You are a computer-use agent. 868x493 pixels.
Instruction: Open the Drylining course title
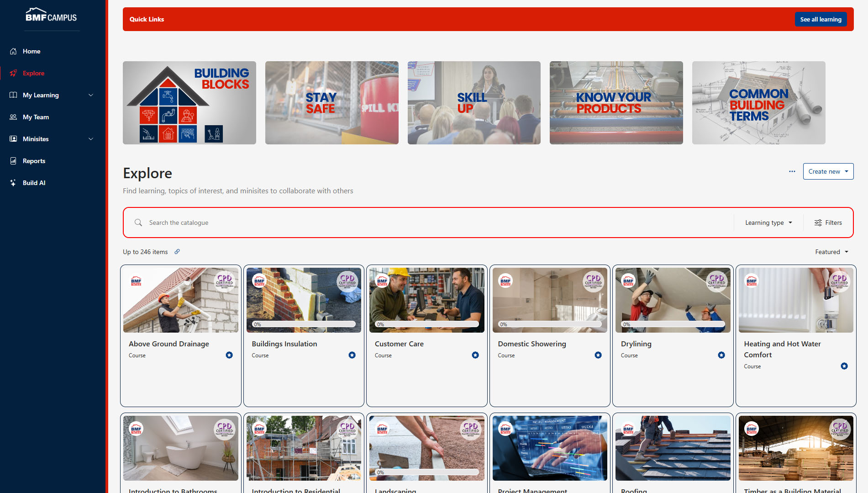click(636, 344)
